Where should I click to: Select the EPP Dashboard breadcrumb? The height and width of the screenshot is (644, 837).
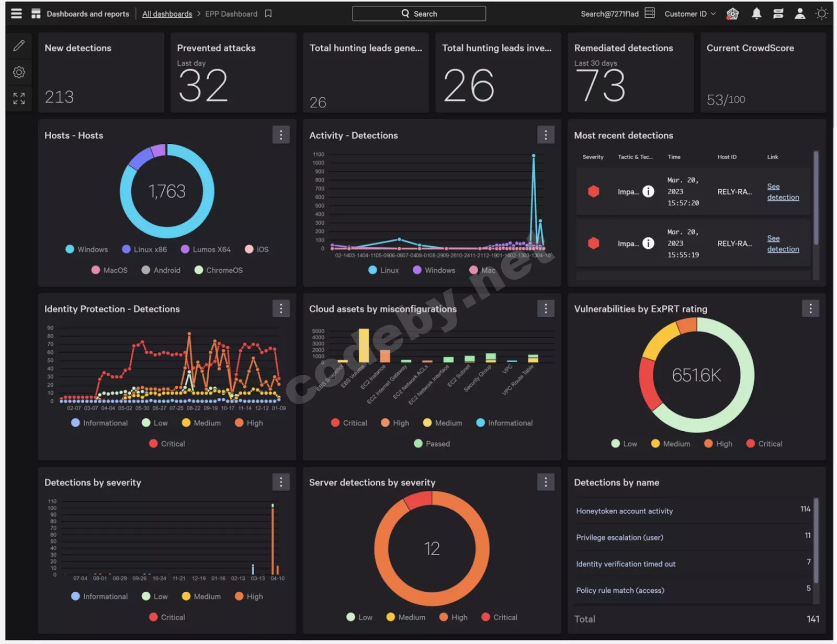(231, 14)
